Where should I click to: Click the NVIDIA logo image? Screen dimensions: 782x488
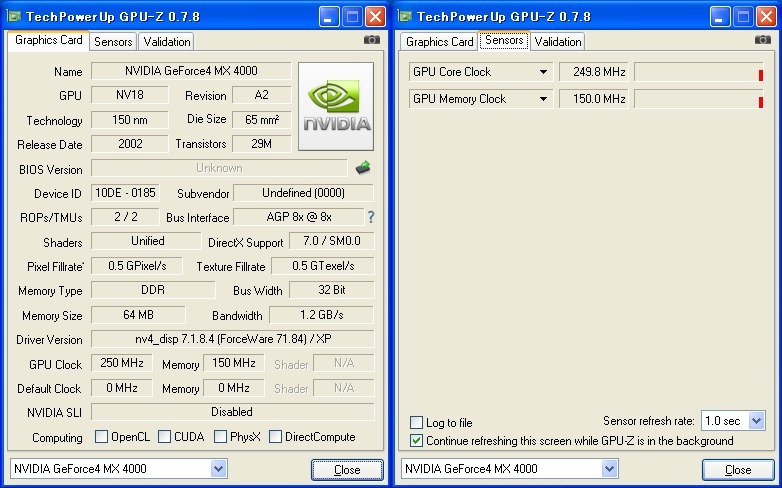click(336, 106)
